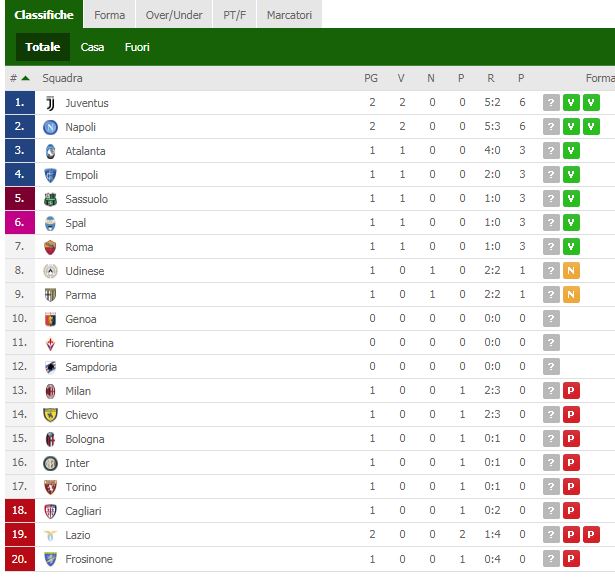
Task: Show the Fuori away standings
Action: (137, 47)
